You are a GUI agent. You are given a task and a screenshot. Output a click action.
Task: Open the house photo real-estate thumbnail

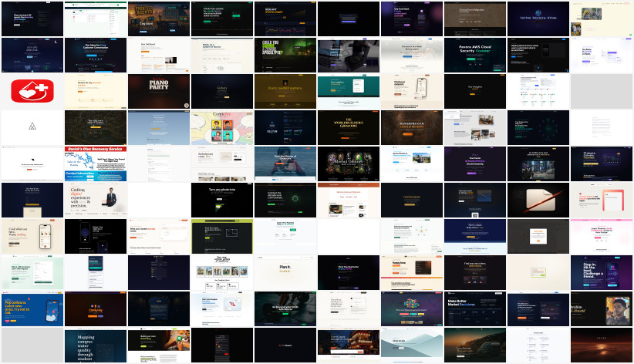(x=412, y=163)
